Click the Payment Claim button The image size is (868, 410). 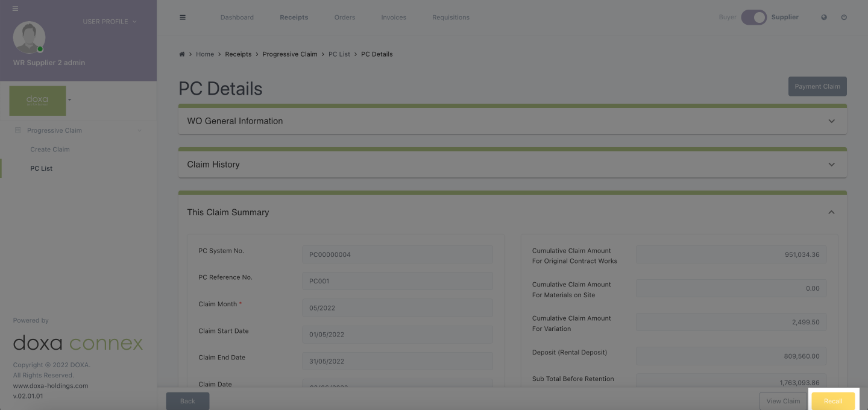tap(817, 86)
